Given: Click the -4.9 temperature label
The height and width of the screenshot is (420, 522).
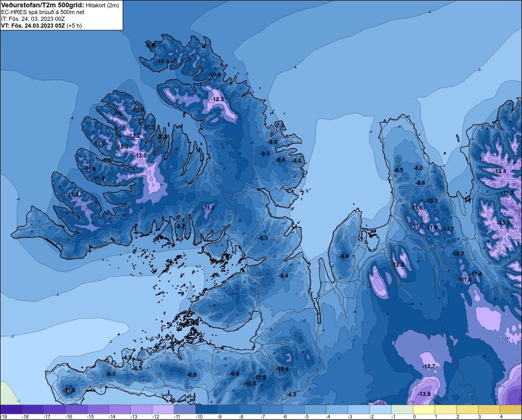Looking at the screenshot, I should coord(127,357).
